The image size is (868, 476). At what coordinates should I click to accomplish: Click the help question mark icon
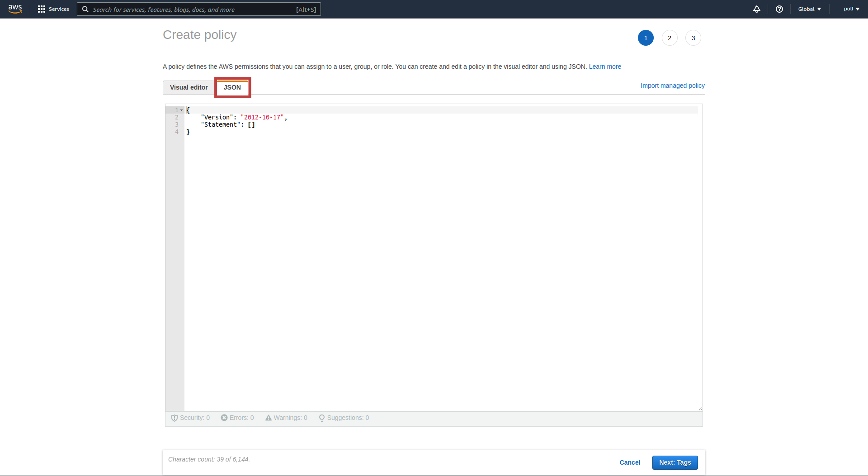click(x=779, y=9)
